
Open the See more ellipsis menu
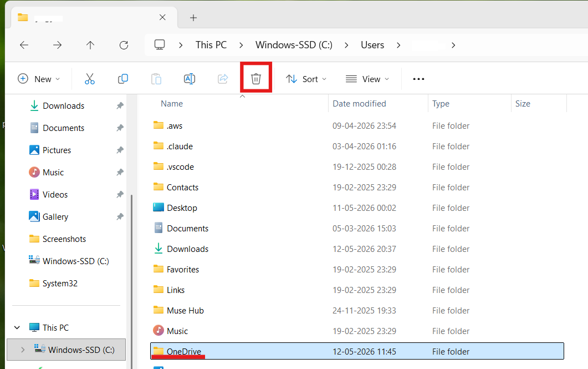(x=418, y=79)
